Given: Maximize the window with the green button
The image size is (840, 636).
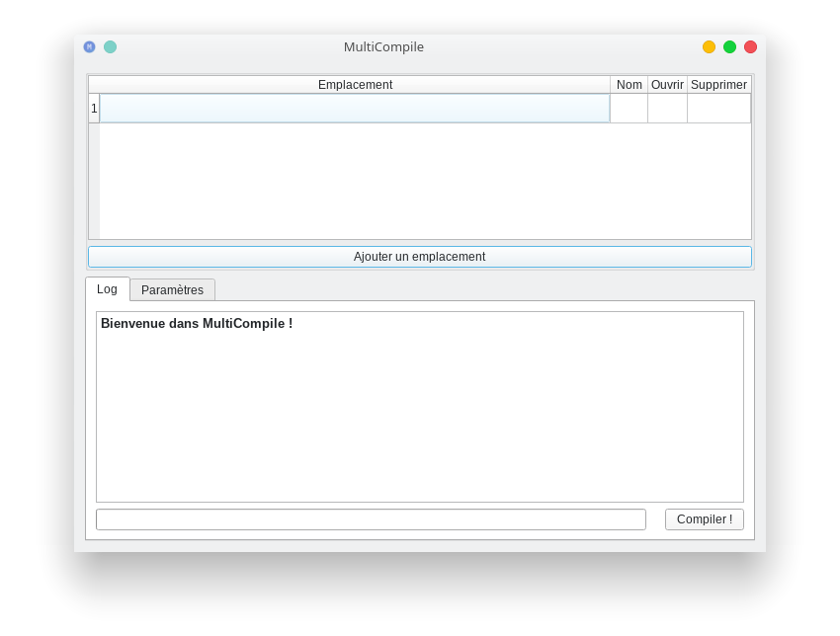Looking at the screenshot, I should [x=729, y=46].
